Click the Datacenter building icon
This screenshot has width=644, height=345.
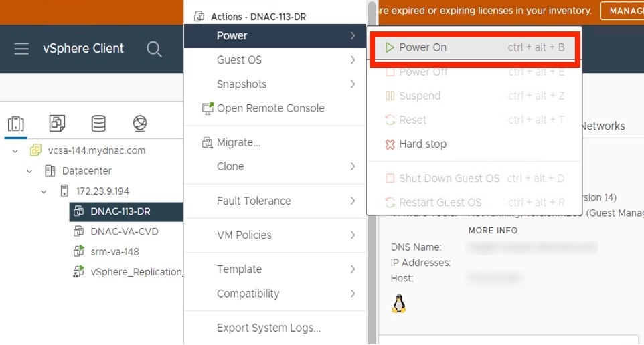click(50, 170)
